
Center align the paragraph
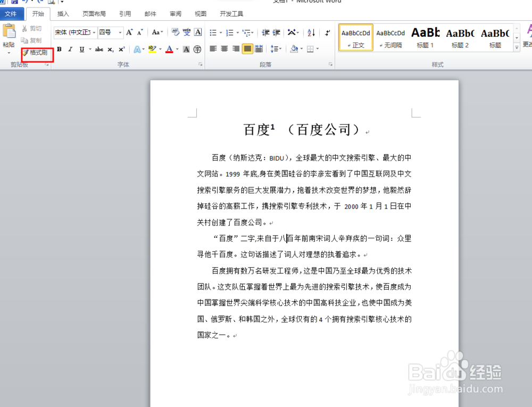(x=225, y=49)
